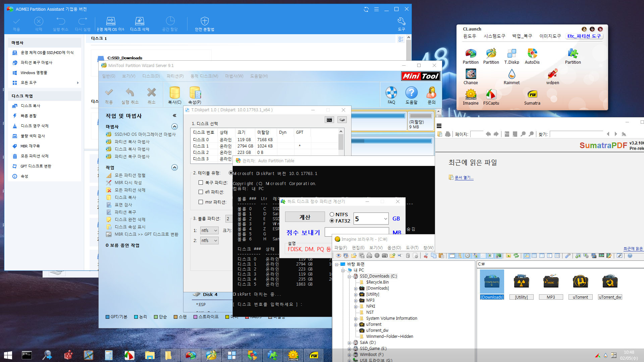Click the Windows Start button
This screenshot has height=362, width=644.
8,355
